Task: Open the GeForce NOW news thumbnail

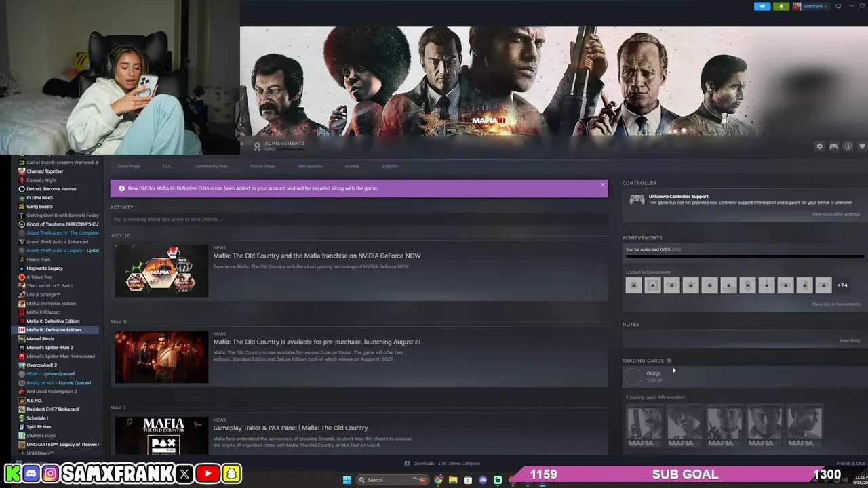Action: [x=161, y=270]
